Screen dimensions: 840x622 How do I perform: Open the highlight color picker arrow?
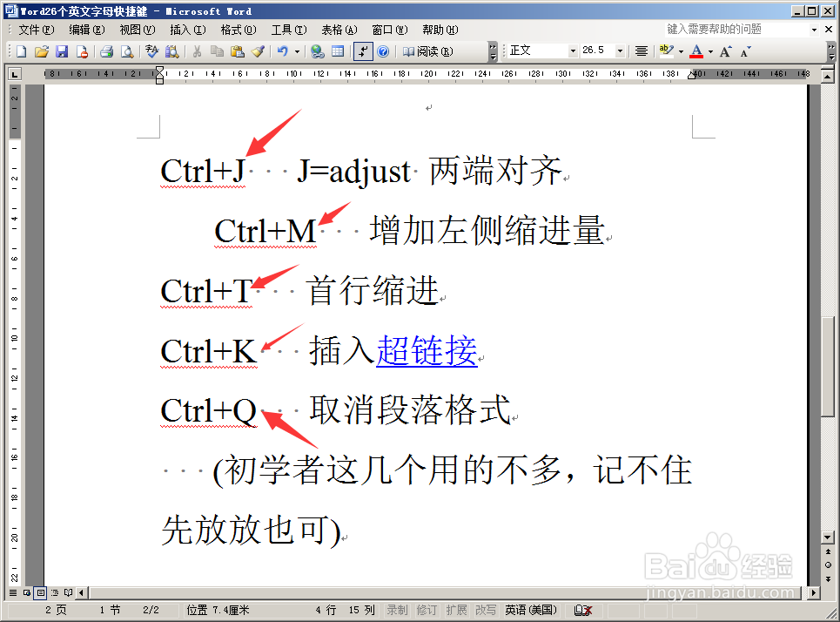[681, 51]
